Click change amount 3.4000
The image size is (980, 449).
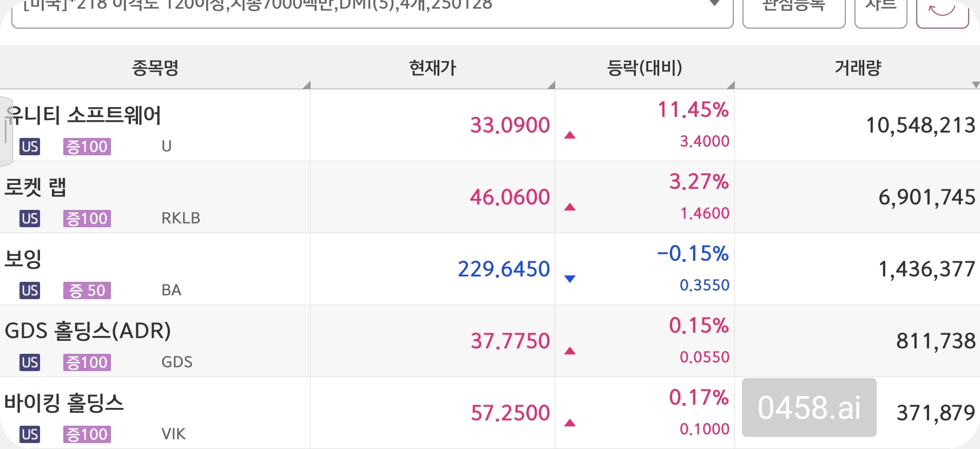click(705, 141)
